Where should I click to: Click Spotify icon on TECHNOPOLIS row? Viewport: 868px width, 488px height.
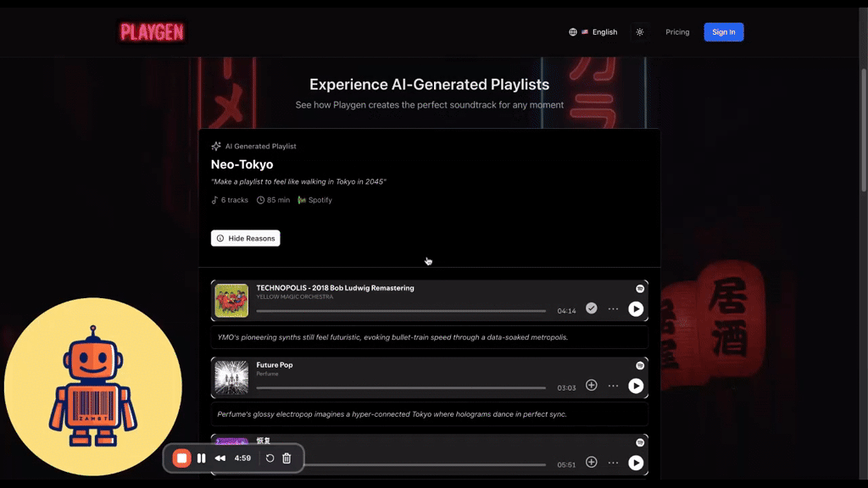coord(640,288)
